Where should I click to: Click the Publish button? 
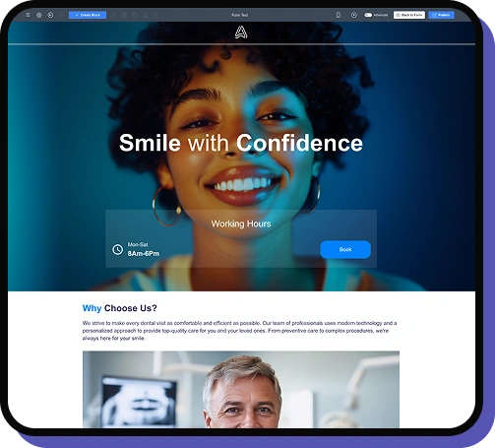tap(441, 15)
